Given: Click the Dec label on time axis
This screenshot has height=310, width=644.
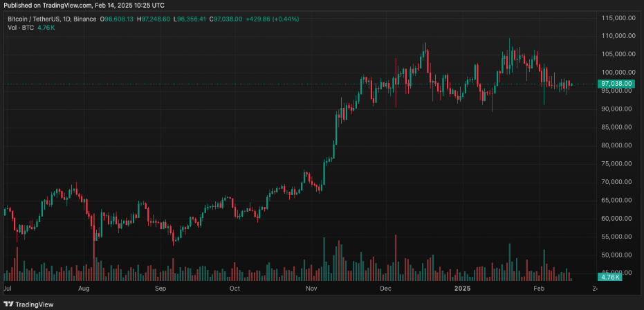Looking at the screenshot, I should coord(386,287).
